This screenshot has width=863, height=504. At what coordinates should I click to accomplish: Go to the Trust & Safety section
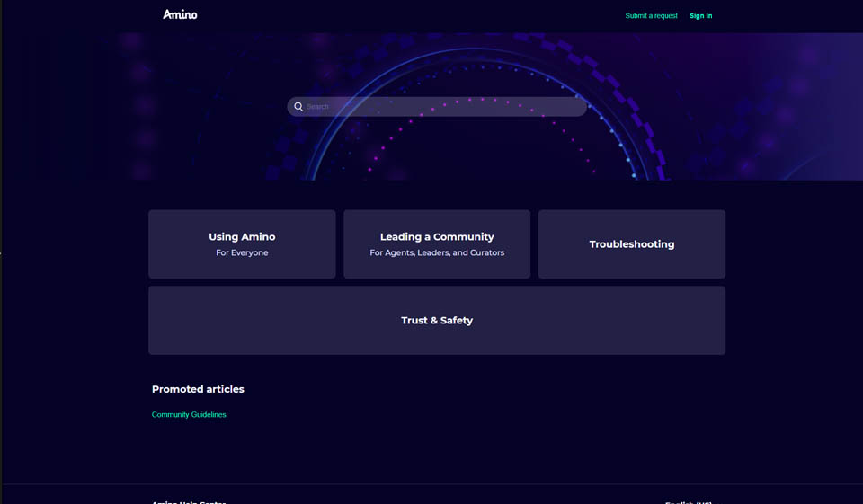click(x=437, y=320)
